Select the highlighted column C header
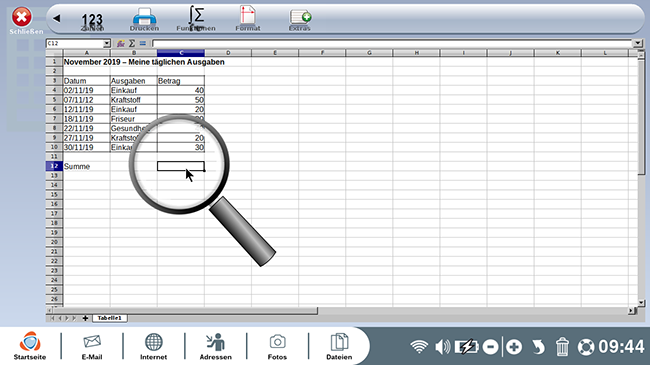 pyautogui.click(x=181, y=53)
